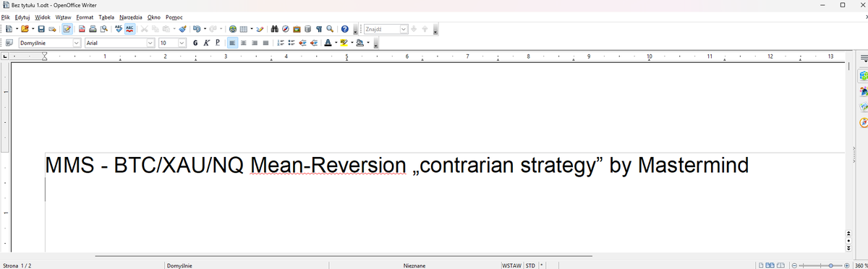Open the Wstaw menu
The height and width of the screenshot is (269, 868).
64,17
